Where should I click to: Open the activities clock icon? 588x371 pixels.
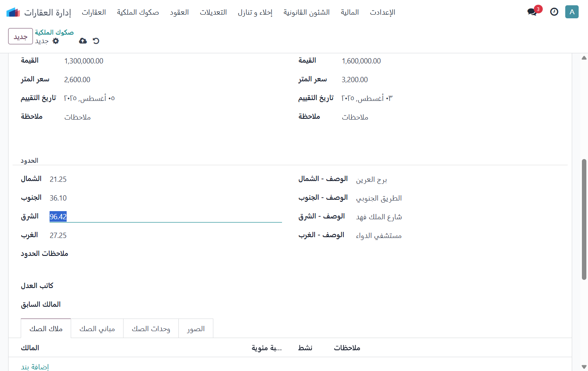point(554,12)
